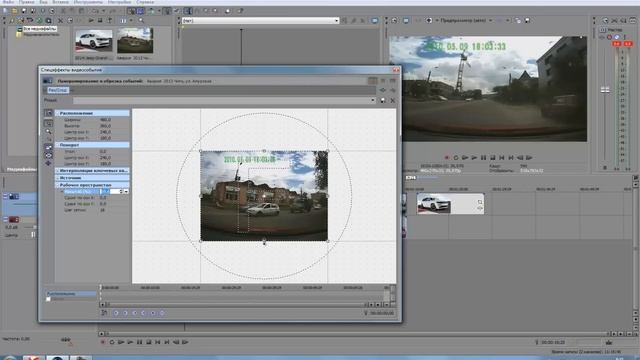Select the magnifier Zoom tool in Pan/Crop
The image size is (640, 360).
click(x=48, y=131)
